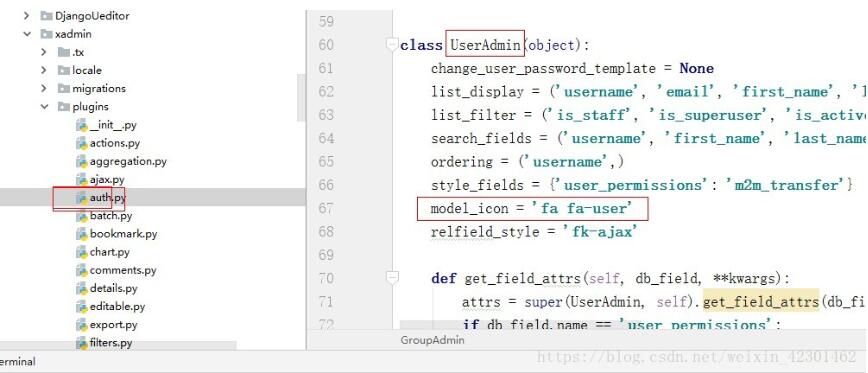This screenshot has width=868, height=373.
Task: Collapse the xadmin folder chevron
Action: (x=27, y=34)
